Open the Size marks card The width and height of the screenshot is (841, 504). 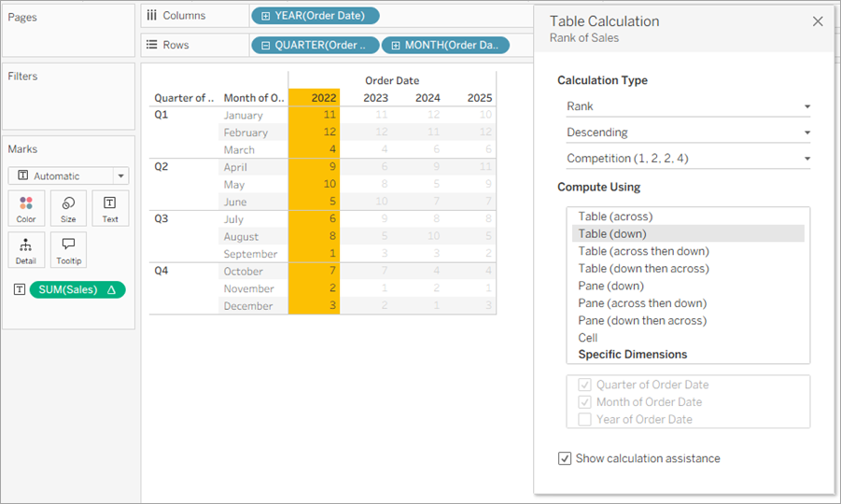(x=68, y=208)
